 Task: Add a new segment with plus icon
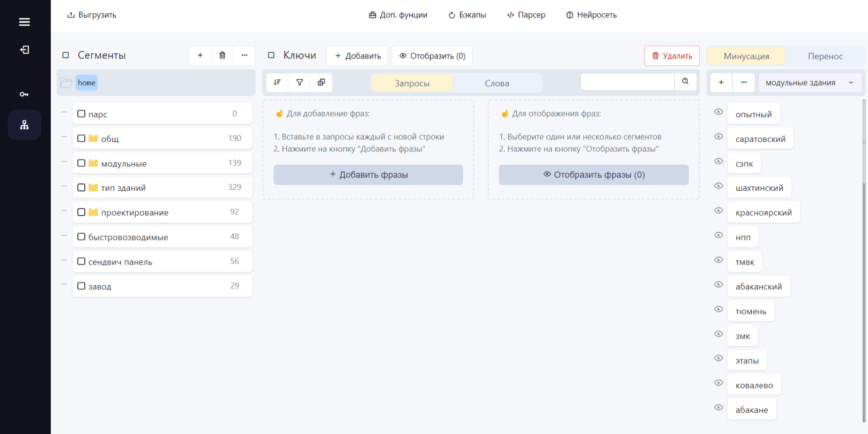click(x=200, y=55)
